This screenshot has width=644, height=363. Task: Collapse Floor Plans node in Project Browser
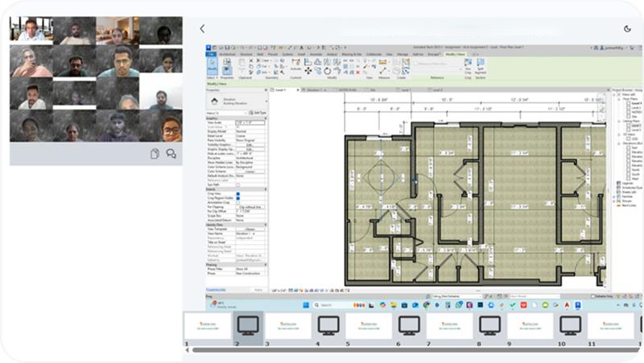[619, 99]
